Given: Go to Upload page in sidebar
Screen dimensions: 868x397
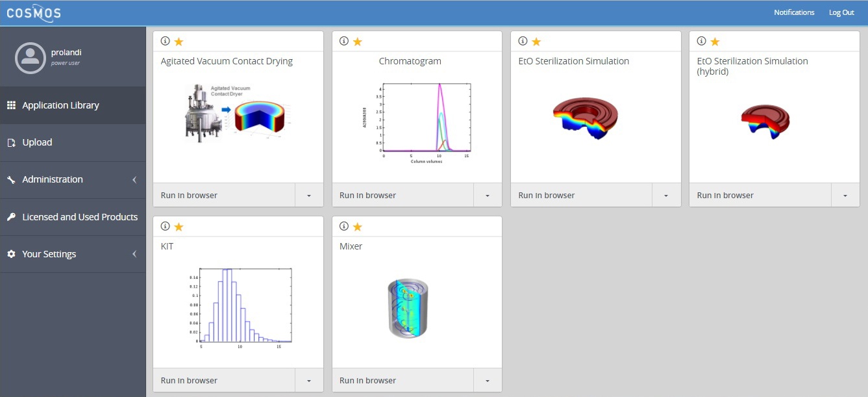Looking at the screenshot, I should pos(73,142).
